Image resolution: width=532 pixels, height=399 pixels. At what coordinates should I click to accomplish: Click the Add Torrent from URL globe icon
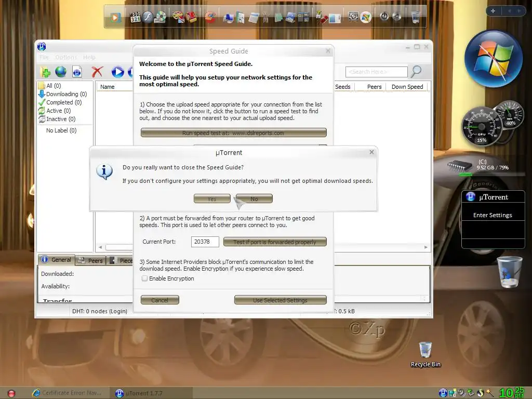pos(61,72)
